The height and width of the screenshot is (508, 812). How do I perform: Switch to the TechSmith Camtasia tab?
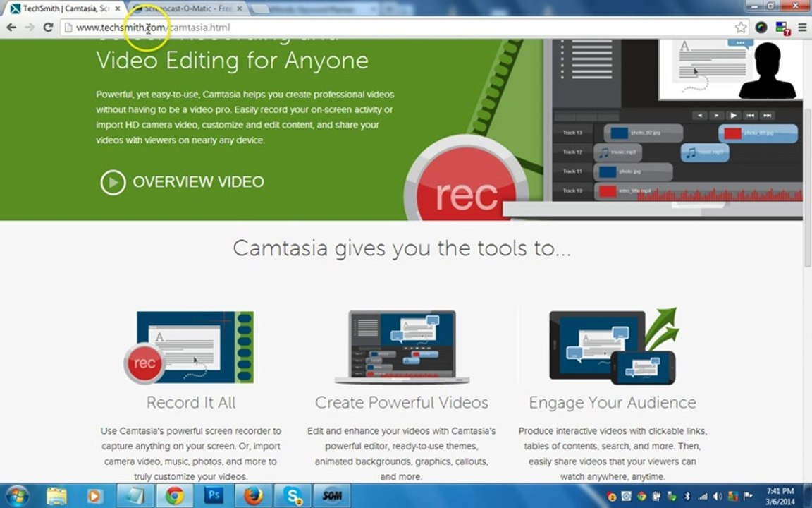click(66, 8)
